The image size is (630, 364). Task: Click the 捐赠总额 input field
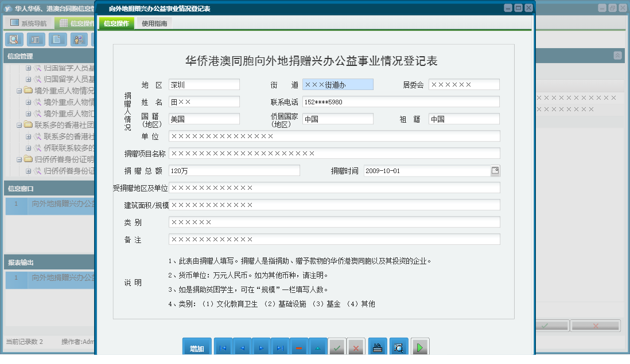point(234,171)
